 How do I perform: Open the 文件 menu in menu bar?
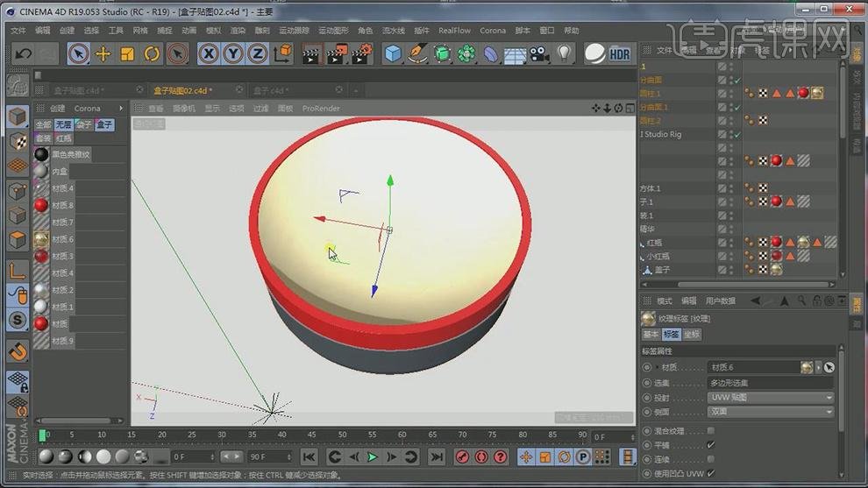point(18,31)
